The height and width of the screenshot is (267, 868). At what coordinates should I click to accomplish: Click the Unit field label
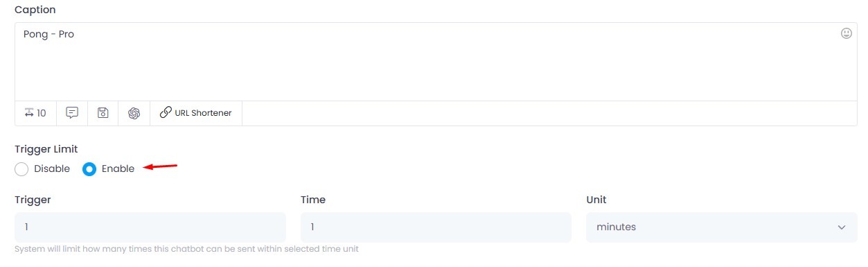596,200
